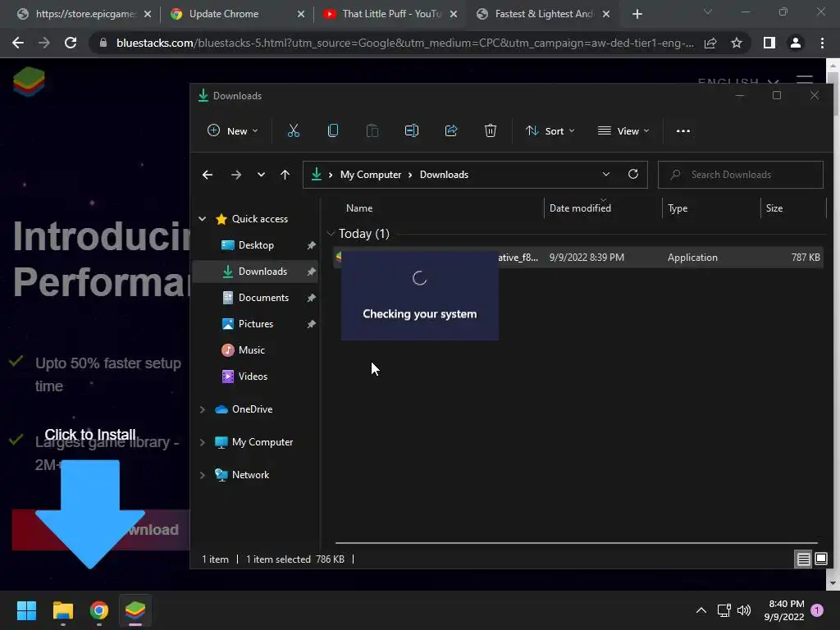Expand the Network tree node
The image size is (840, 630).
point(202,475)
